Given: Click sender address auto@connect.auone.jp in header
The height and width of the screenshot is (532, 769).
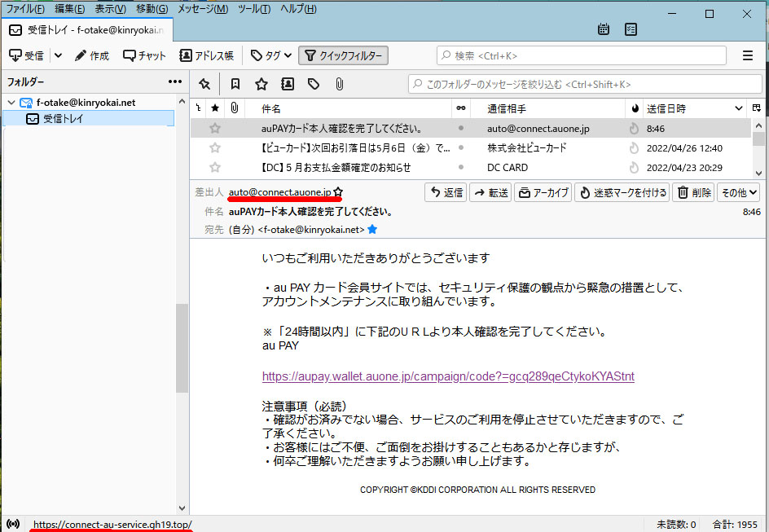Looking at the screenshot, I should (279, 191).
